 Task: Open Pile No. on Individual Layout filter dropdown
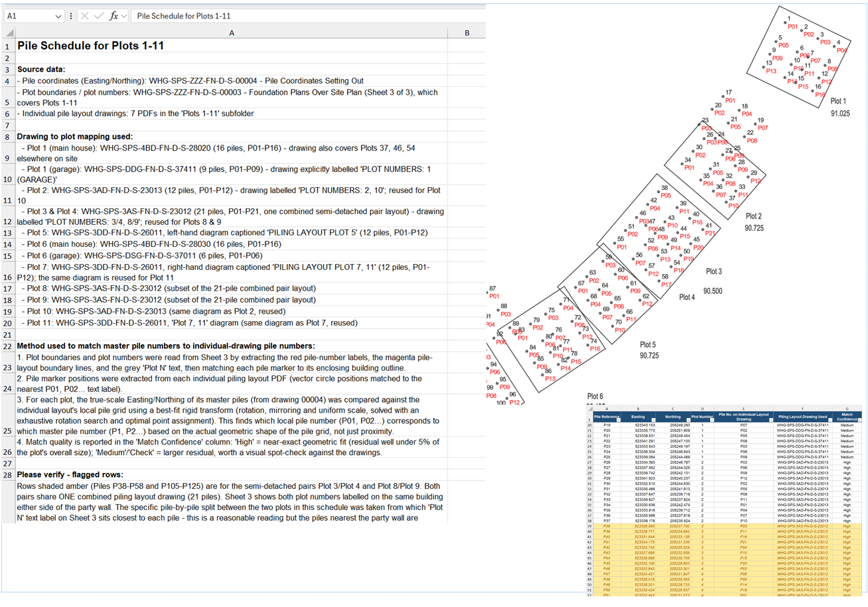coord(771,420)
